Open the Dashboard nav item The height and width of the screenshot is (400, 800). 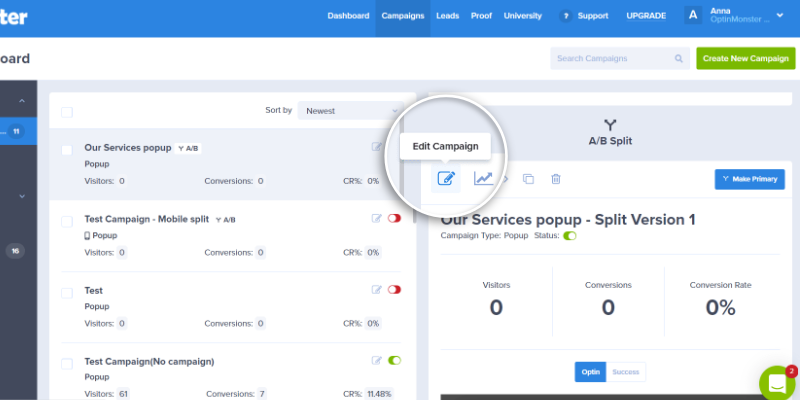[x=348, y=16]
